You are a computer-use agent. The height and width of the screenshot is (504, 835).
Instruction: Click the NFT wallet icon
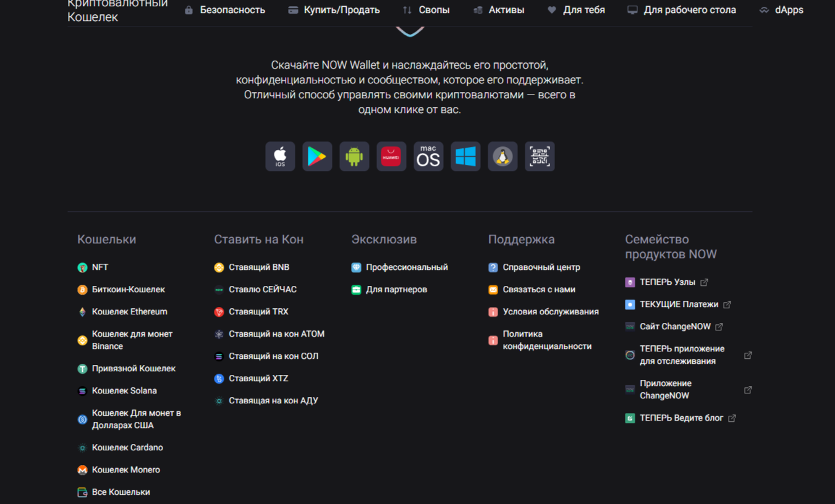(x=82, y=267)
